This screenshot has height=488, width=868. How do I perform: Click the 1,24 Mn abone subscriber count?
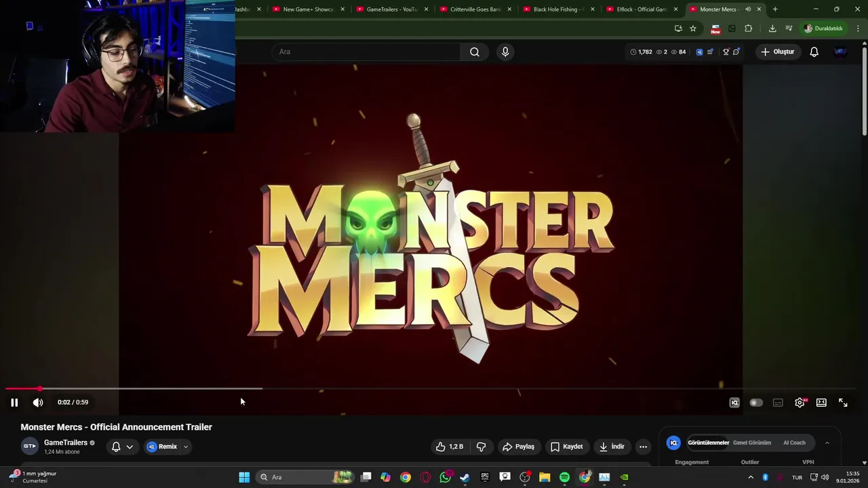coord(62,452)
